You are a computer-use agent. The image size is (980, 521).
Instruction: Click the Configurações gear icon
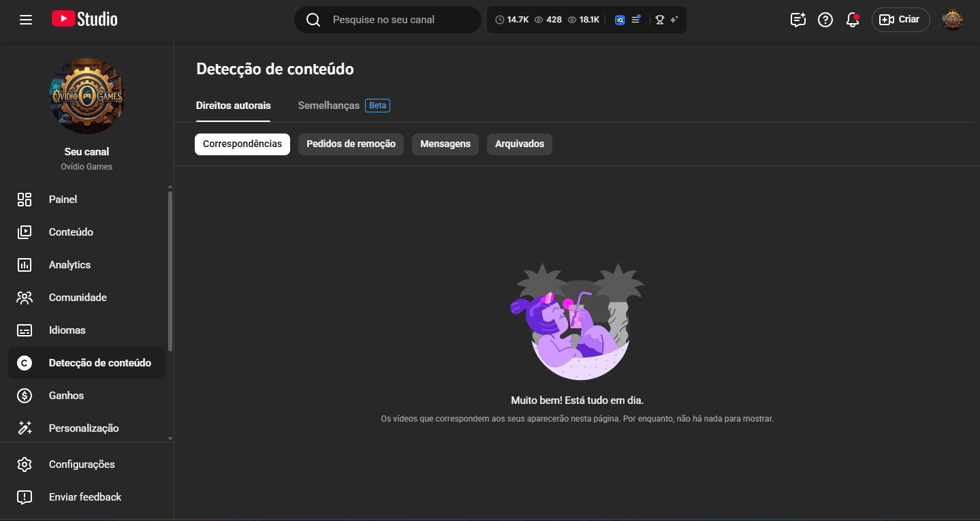coord(25,464)
